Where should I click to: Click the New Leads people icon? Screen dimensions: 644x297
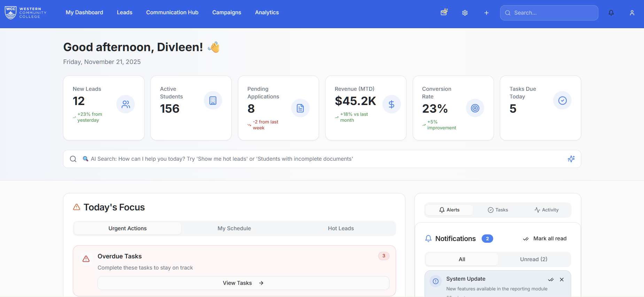(125, 104)
